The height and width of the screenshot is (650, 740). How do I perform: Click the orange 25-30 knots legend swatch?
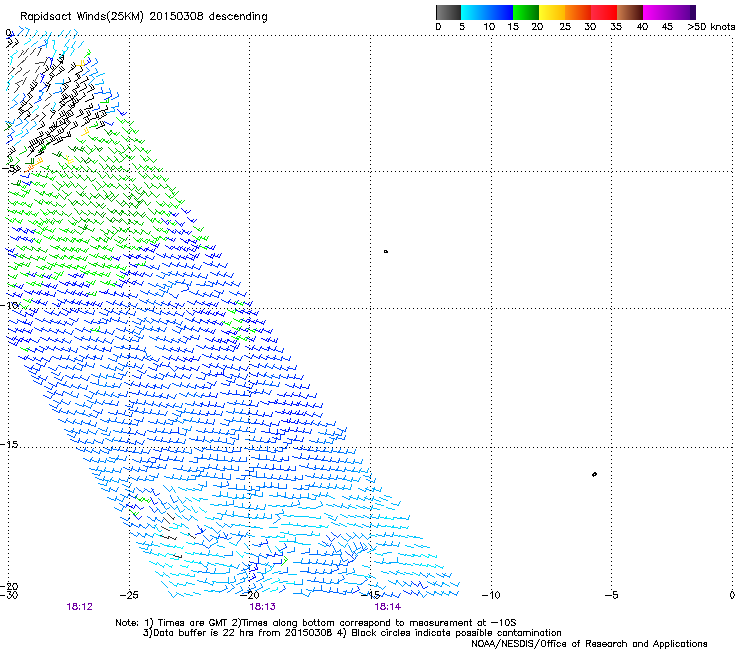pyautogui.click(x=578, y=12)
